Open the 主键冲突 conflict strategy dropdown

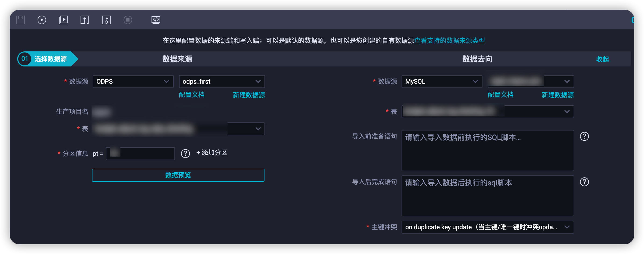[x=487, y=227]
